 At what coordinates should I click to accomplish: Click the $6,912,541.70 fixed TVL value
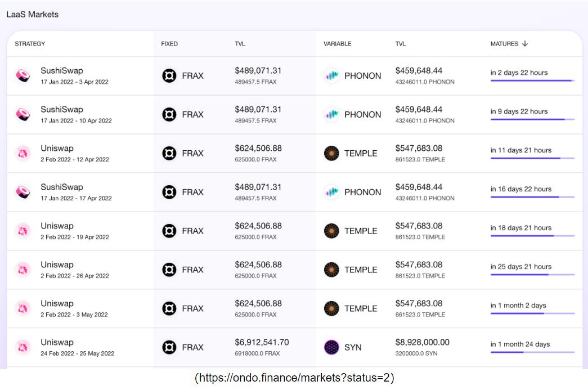click(262, 342)
